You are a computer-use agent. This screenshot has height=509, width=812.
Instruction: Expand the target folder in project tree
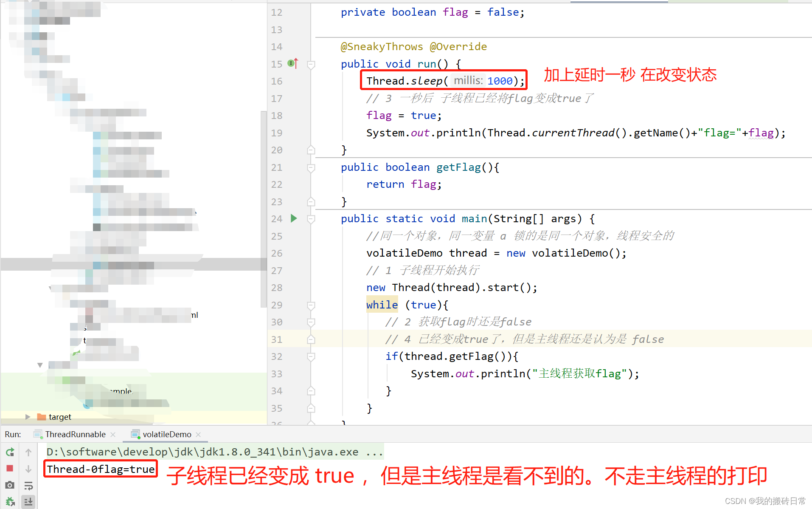click(28, 417)
